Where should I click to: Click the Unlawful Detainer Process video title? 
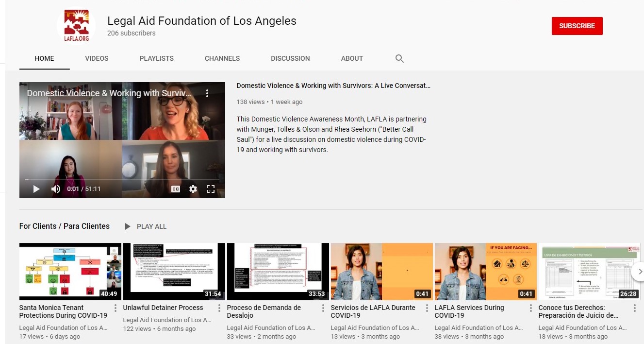tap(163, 308)
